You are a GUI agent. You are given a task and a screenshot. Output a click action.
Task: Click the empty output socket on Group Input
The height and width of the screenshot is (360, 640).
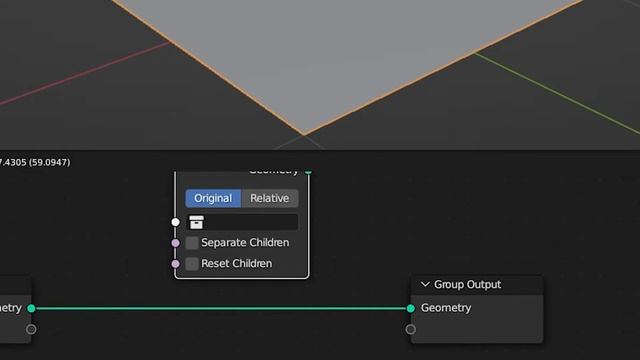pyautogui.click(x=31, y=329)
